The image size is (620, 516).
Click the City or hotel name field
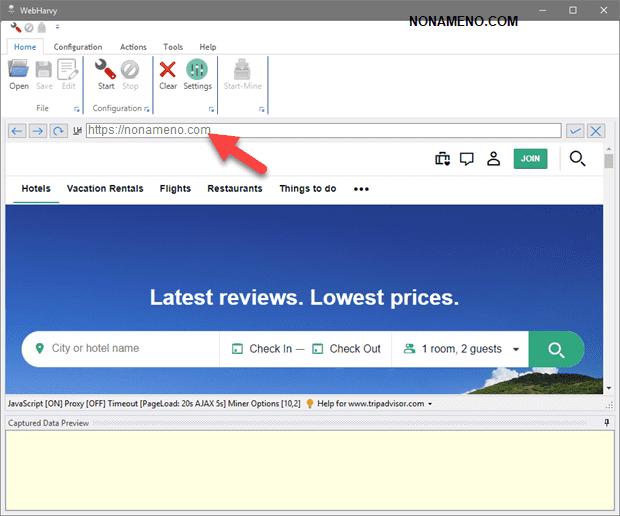[125, 349]
